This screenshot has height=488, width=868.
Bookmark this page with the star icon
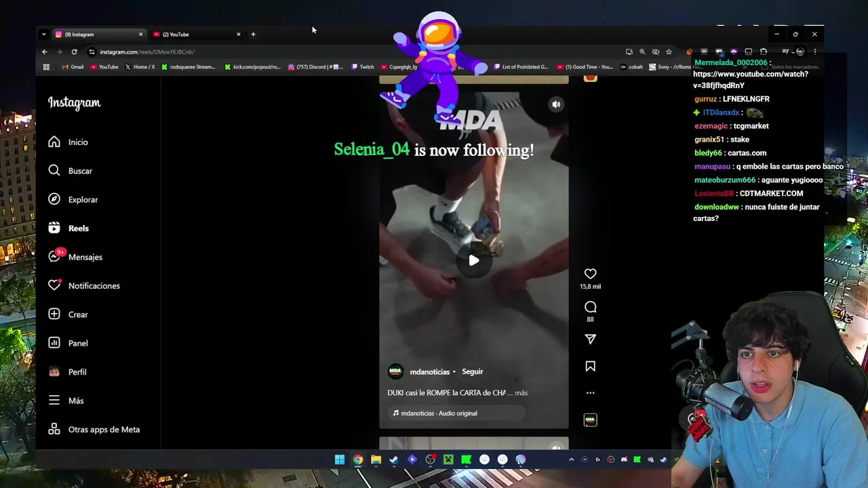pos(669,52)
